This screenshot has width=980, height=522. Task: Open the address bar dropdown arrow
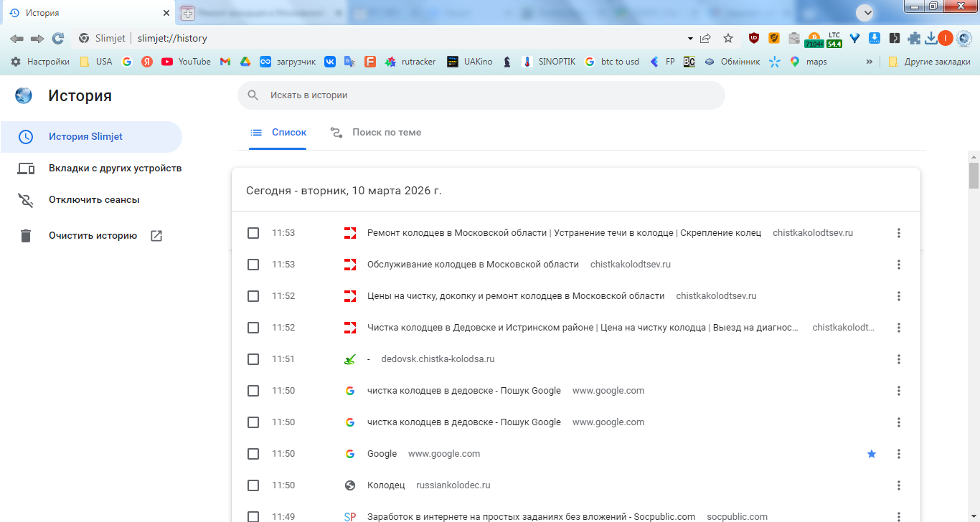coord(690,39)
